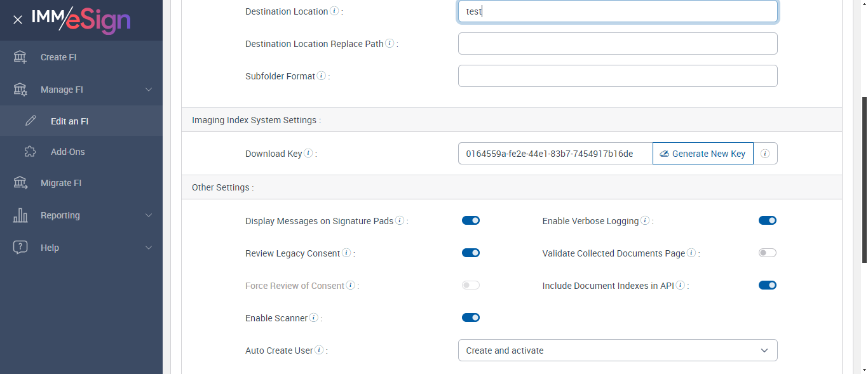Click the Create FI bank icon
Image resolution: width=868 pixels, height=374 pixels.
(20, 57)
